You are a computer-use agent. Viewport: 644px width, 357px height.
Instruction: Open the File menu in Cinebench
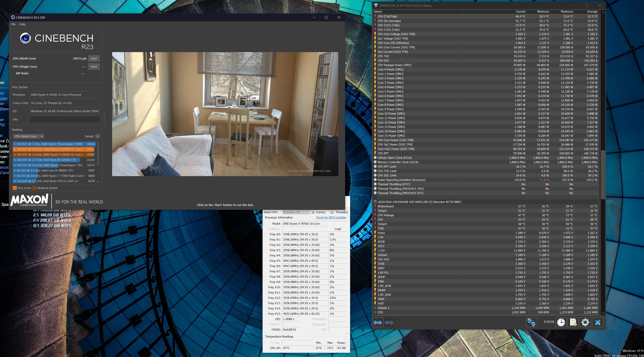13,24
